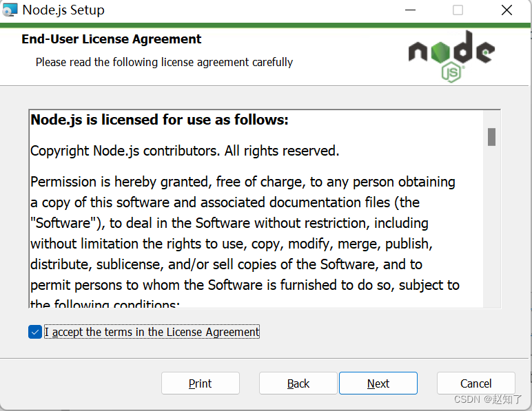The image size is (532, 411).
Task: Click the 'Copyright Node.js contributors' line
Action: [x=185, y=151]
